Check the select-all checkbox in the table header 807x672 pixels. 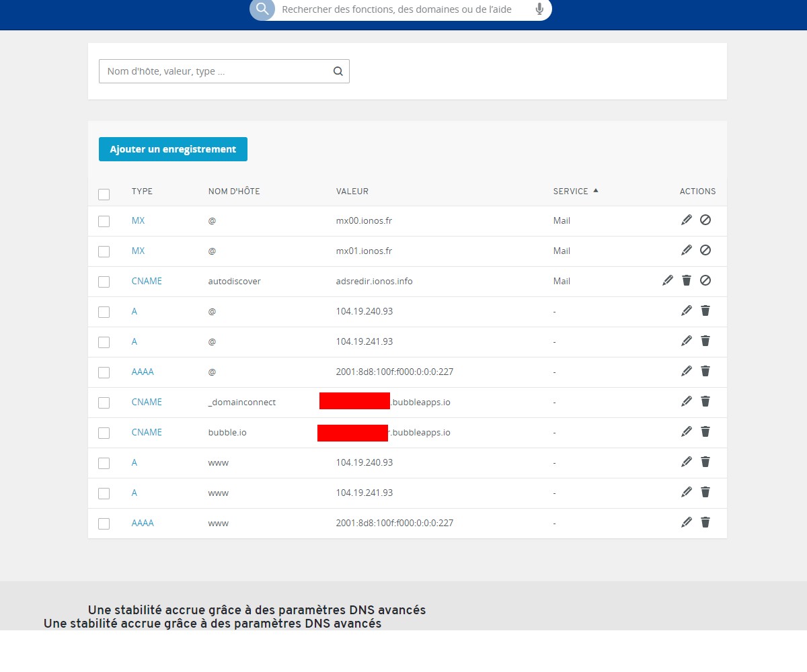pyautogui.click(x=104, y=194)
